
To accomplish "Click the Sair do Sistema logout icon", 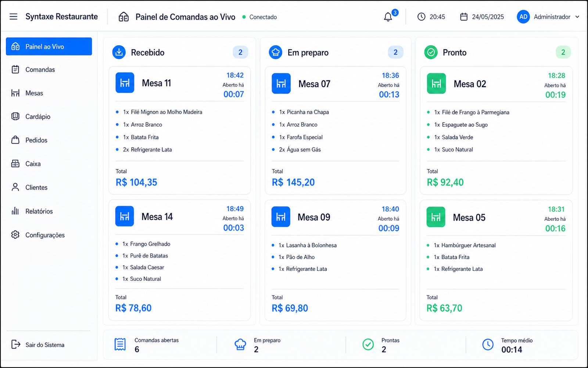I will coord(15,344).
